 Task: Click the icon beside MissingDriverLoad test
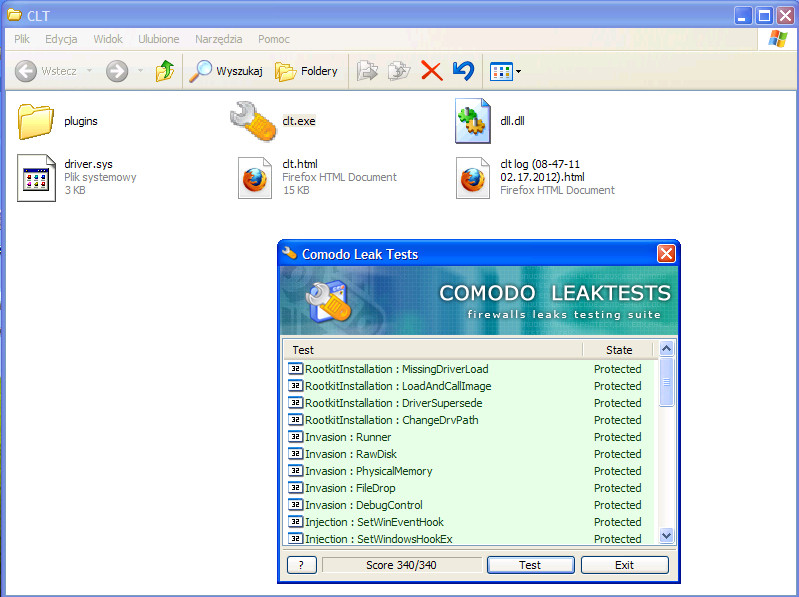(x=296, y=368)
